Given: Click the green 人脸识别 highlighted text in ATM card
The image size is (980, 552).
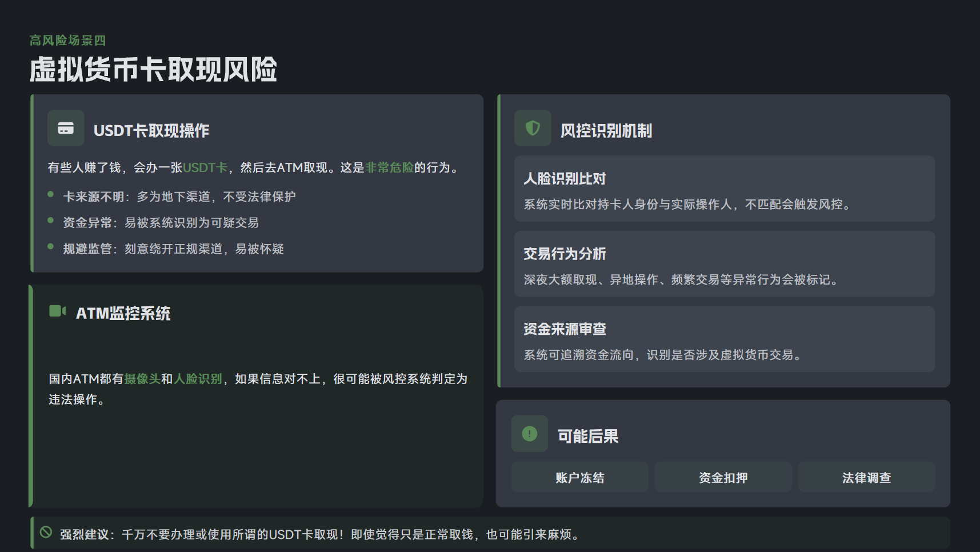Looking at the screenshot, I should coord(198,379).
